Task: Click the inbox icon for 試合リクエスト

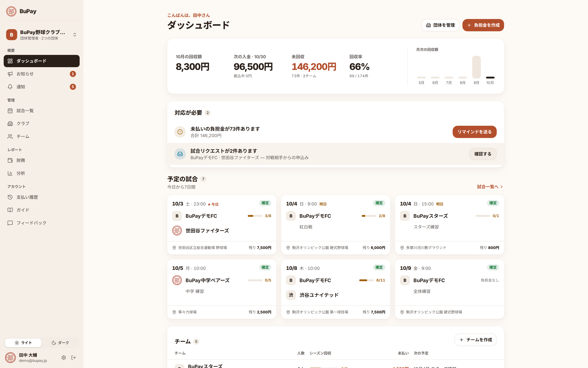Action: click(x=180, y=154)
